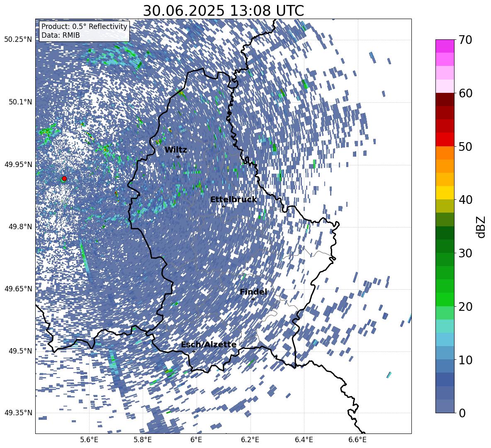
Task: Click the dBZ colorbar axis label
Action: pyautogui.click(x=481, y=227)
